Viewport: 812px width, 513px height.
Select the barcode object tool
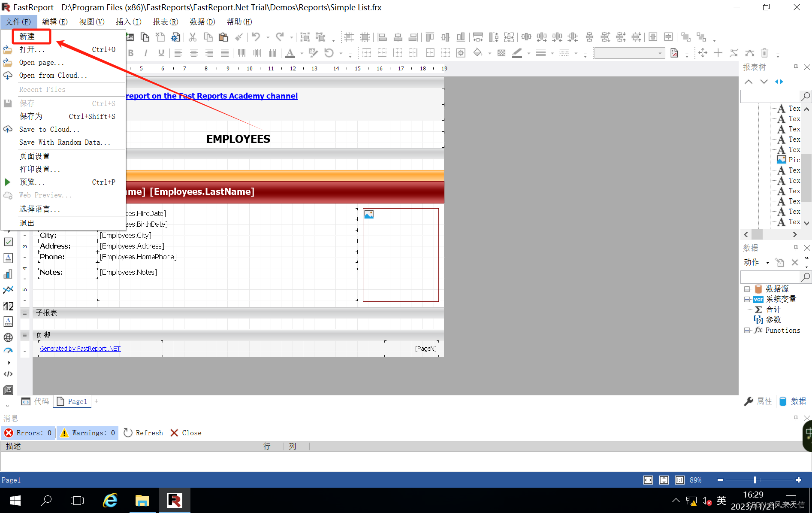point(8,306)
